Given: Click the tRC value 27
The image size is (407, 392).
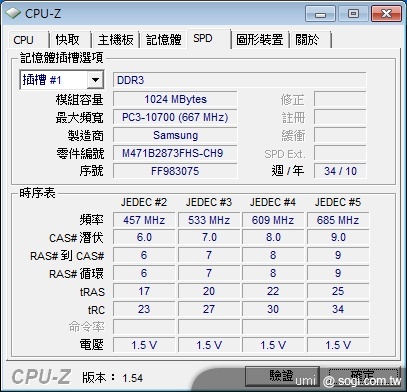Looking at the screenshot, I should coord(209,309).
